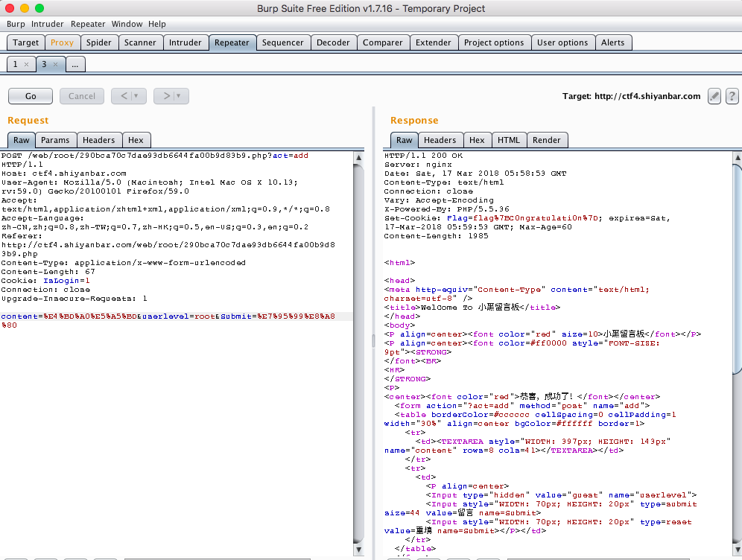The width and height of the screenshot is (742, 560).
Task: Click request pane scroll down arrow
Action: click(x=358, y=550)
